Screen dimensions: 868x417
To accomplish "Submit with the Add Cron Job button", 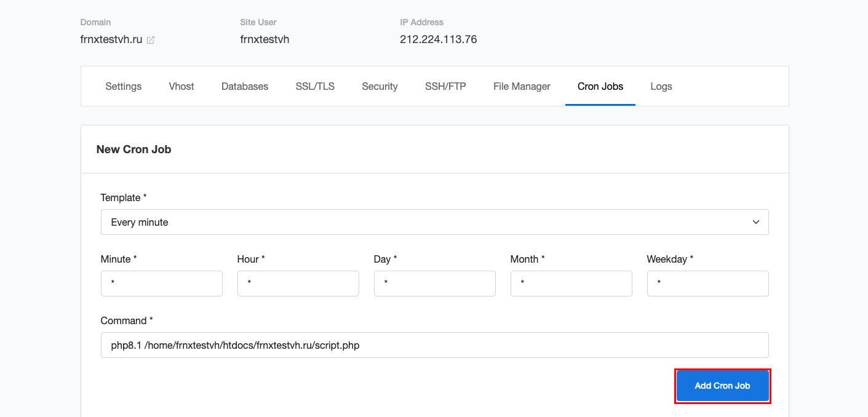I will 723,386.
